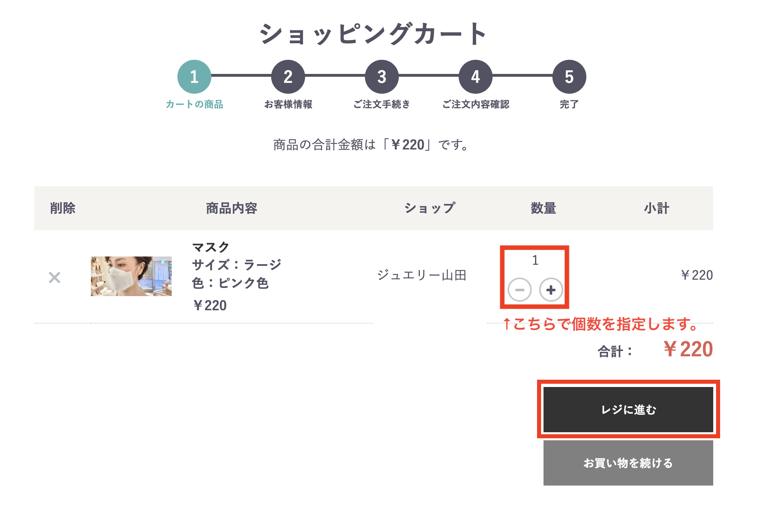Image resolution: width=769 pixels, height=532 pixels.
Task: Select the ご注文内容確認 step label
Action: (476, 105)
